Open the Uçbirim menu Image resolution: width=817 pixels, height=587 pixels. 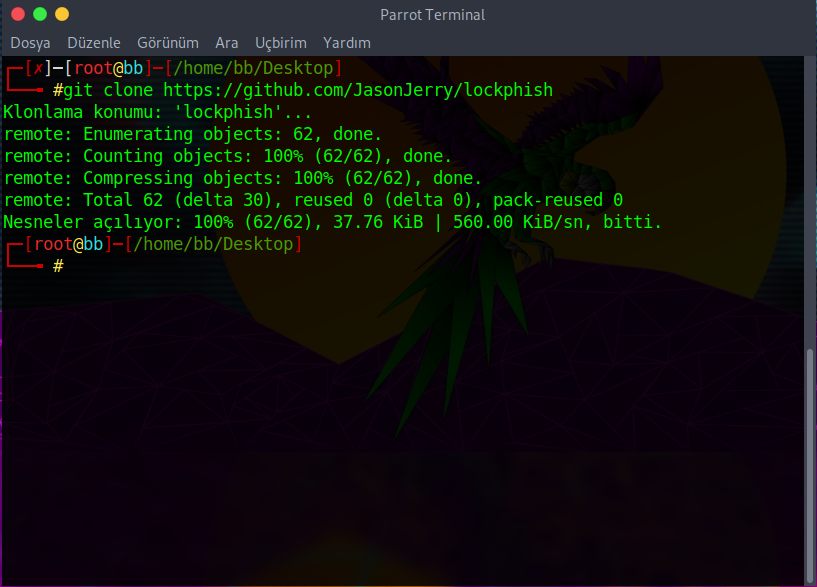click(x=281, y=43)
